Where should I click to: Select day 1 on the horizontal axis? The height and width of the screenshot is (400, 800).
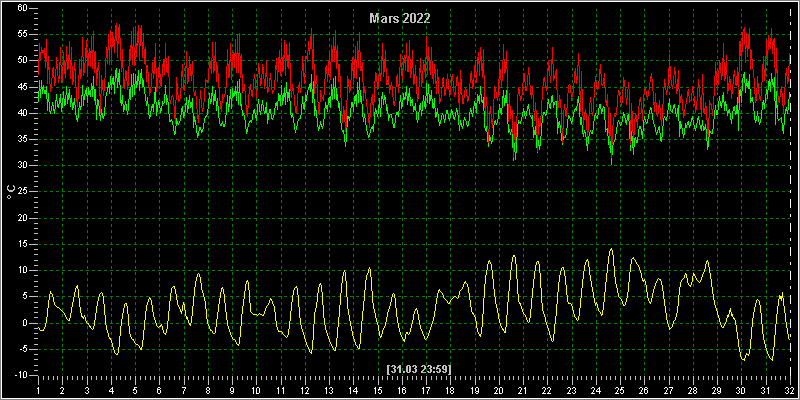[x=38, y=390]
